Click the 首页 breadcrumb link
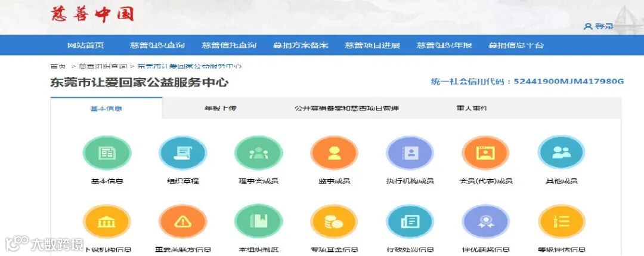The height and width of the screenshot is (256, 644). coord(58,66)
